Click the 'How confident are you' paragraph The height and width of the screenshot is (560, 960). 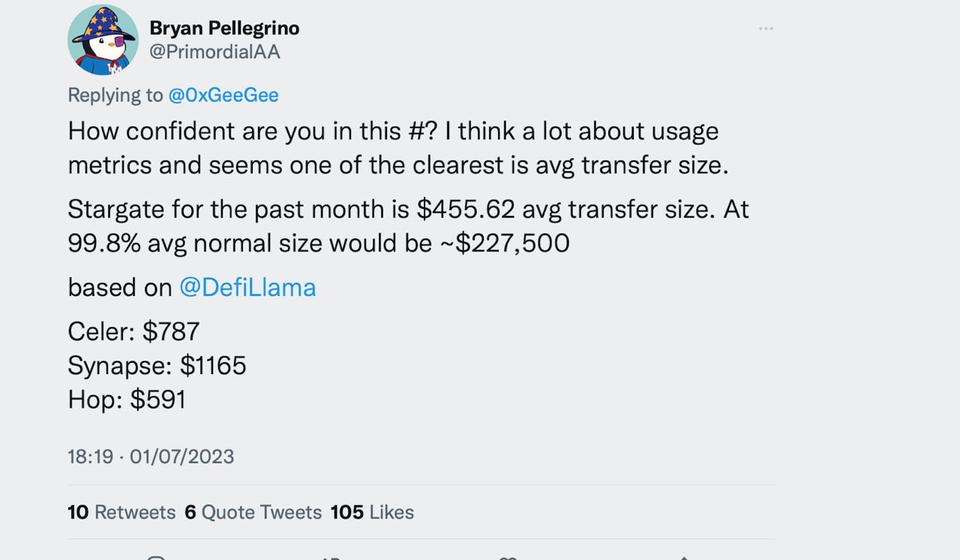point(398,148)
